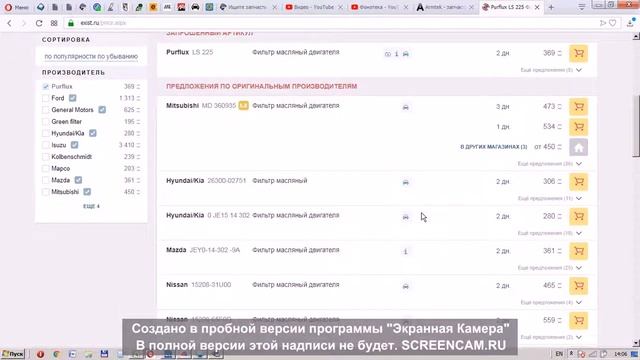Image resolution: width=640 pixels, height=360 pixels.
Task: Check the Isuzu manufacturer filter
Action: [x=46, y=145]
